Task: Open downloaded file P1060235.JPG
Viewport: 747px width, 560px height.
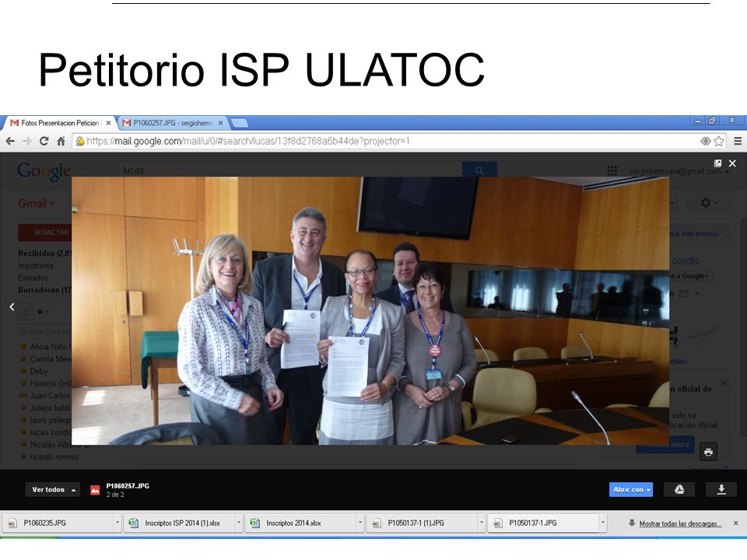Action: (57, 523)
